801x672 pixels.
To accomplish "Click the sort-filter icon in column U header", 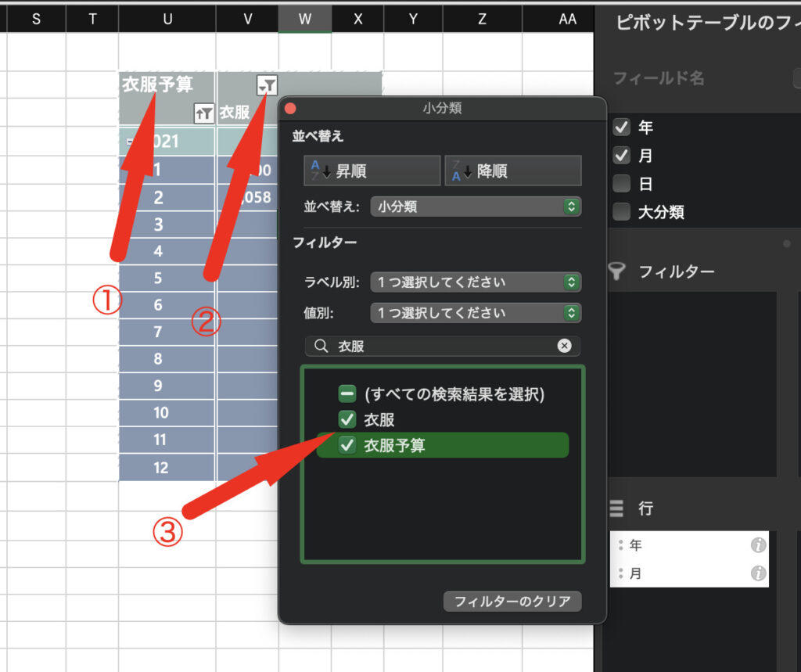I will tap(203, 114).
